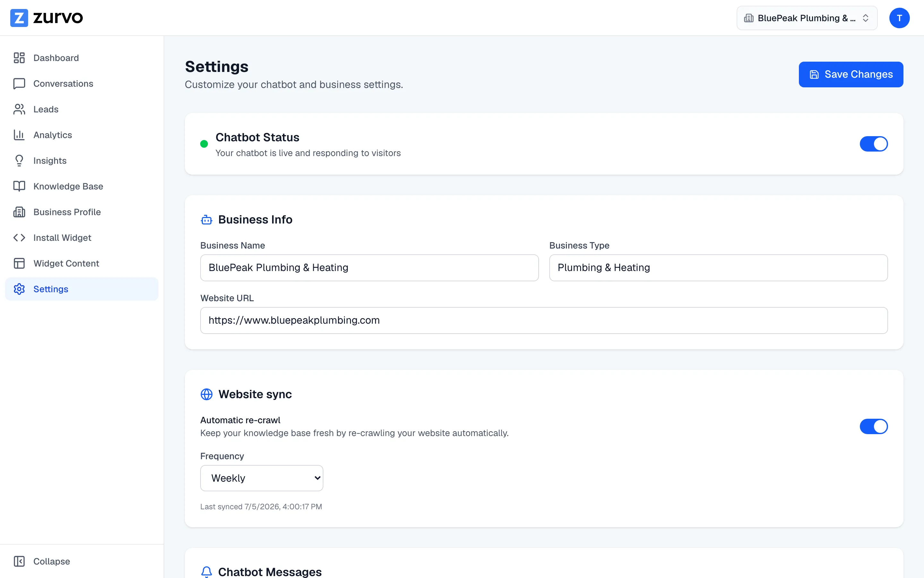This screenshot has width=924, height=578.
Task: Click the Last synced timestamp text
Action: (x=261, y=506)
